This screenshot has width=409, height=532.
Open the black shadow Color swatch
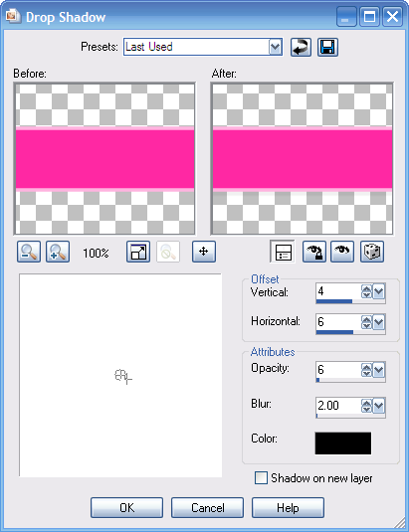tap(343, 443)
